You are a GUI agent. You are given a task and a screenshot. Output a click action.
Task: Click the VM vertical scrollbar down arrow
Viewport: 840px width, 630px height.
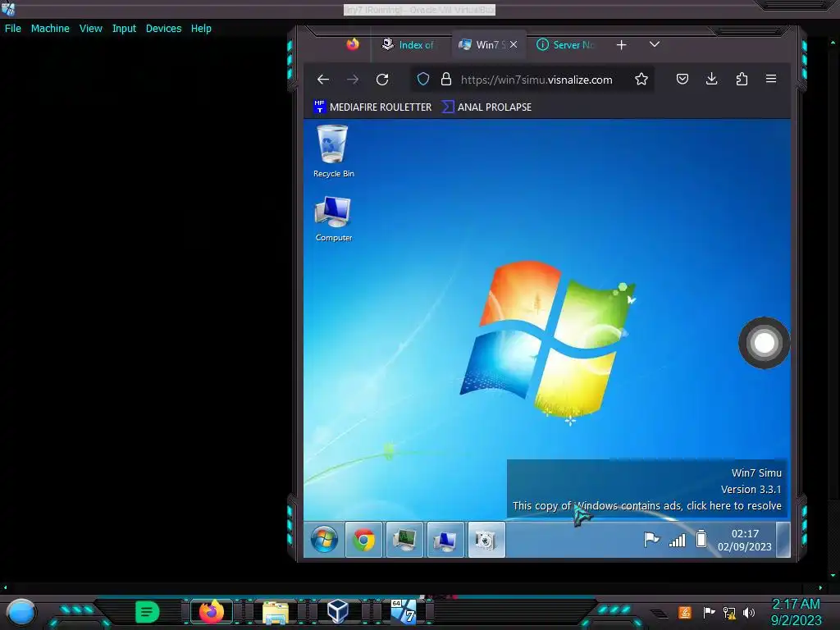pos(833,575)
